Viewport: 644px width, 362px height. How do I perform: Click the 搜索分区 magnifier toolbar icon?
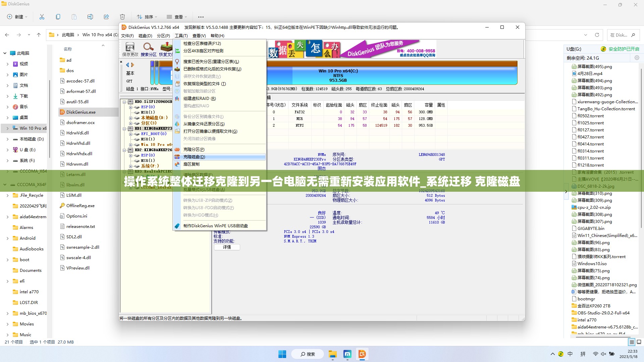pos(148,49)
